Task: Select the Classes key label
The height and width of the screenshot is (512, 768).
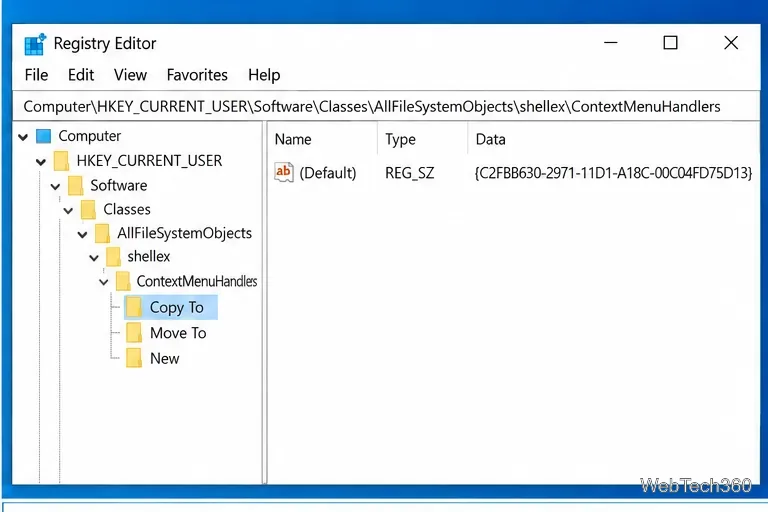Action: pyautogui.click(x=127, y=209)
